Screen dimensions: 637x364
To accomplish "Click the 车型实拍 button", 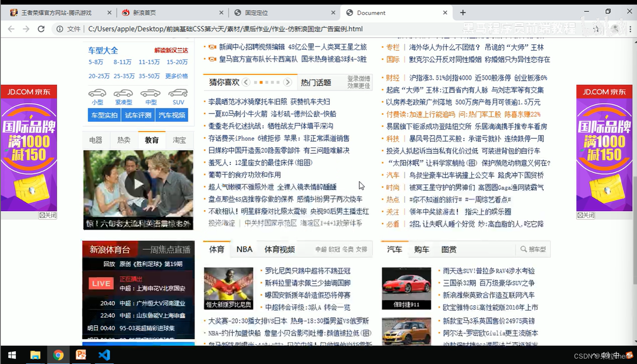I will pyautogui.click(x=104, y=115).
